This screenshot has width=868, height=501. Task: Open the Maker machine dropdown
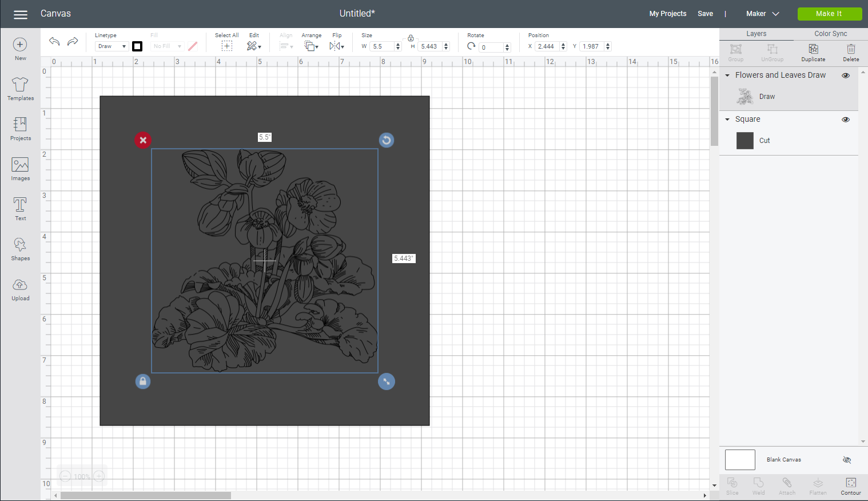tap(763, 13)
